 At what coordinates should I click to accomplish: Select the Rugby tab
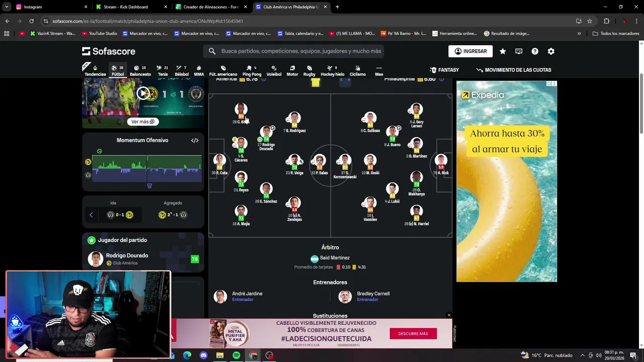(x=309, y=70)
